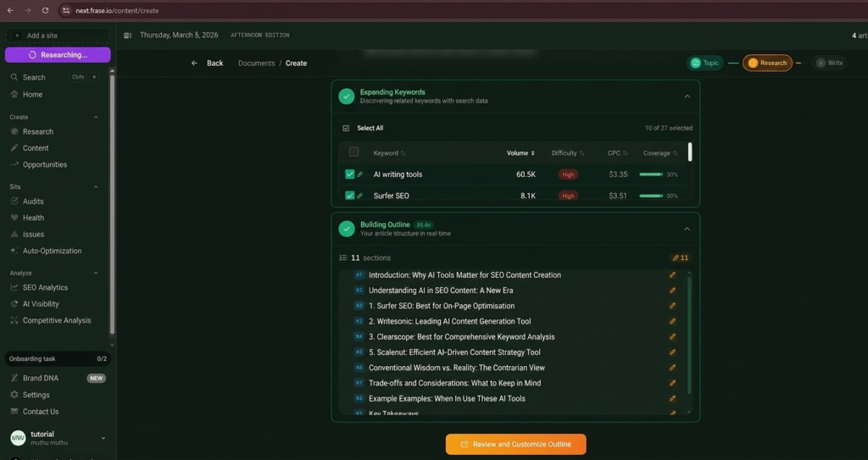
Task: Edit Example Examples section
Action: click(x=672, y=398)
